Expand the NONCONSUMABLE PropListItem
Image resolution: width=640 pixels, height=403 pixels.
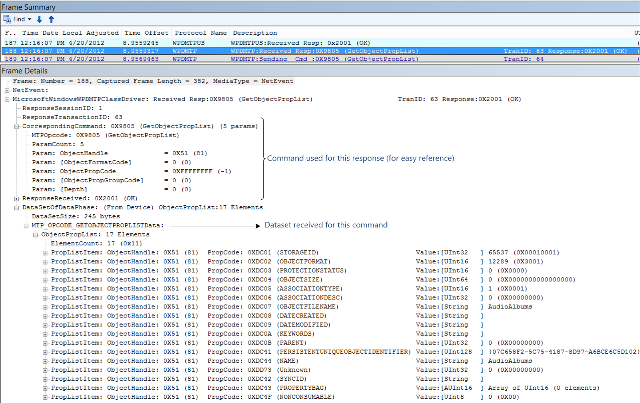(45, 397)
